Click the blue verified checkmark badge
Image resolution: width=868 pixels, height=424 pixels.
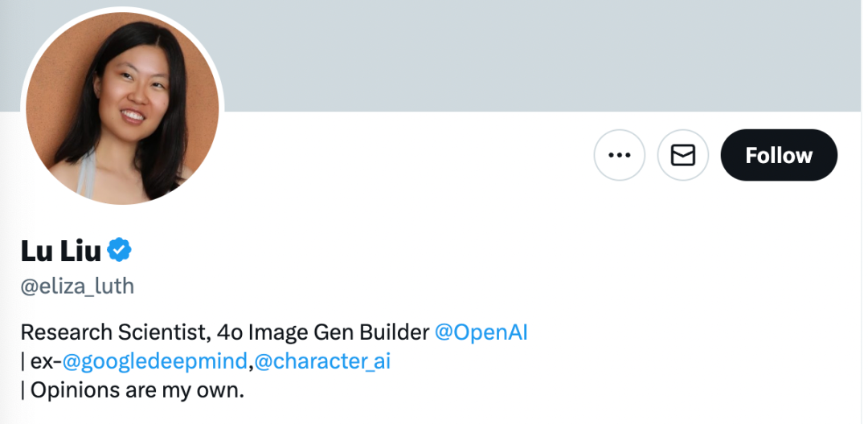coord(120,251)
